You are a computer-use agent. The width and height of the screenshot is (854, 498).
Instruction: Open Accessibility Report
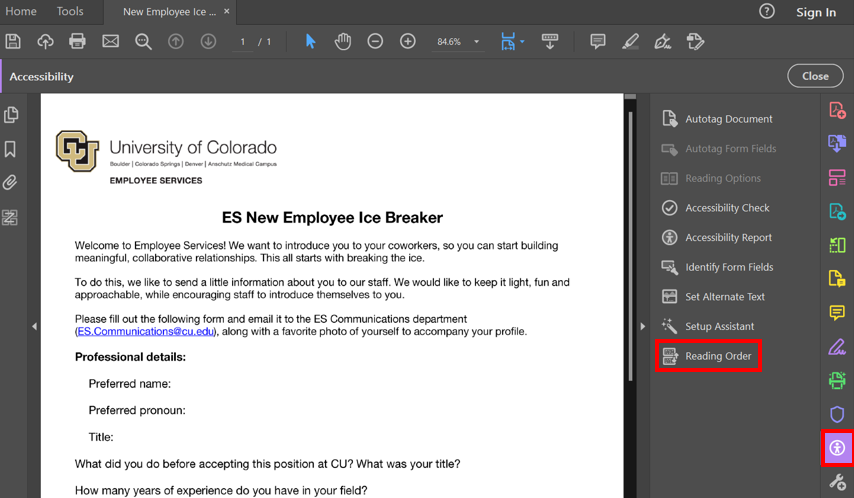[x=717, y=238]
